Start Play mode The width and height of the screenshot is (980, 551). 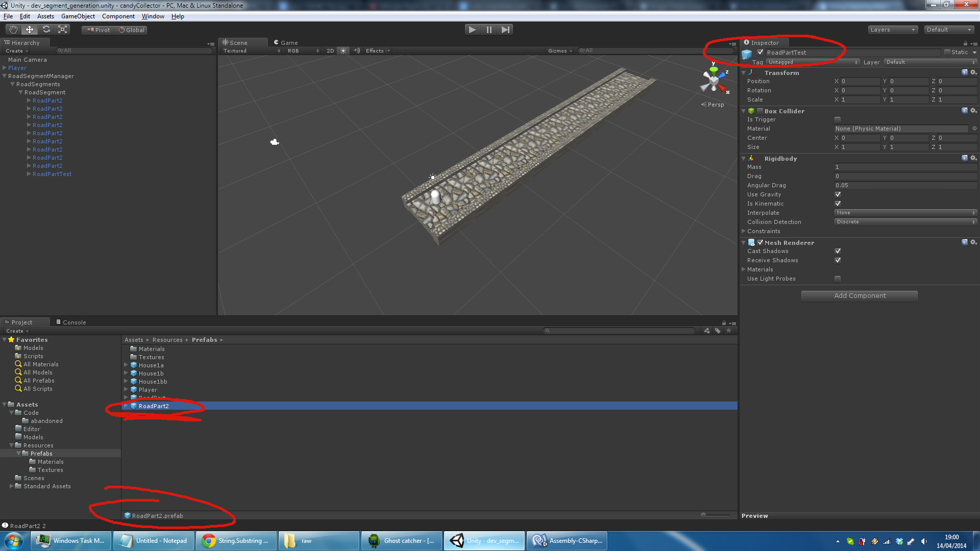coord(473,30)
